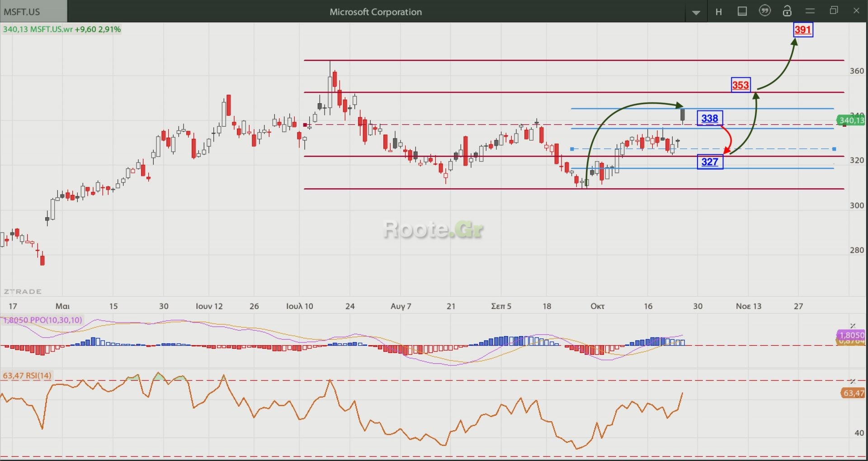Click the 391 price target label

coord(803,30)
